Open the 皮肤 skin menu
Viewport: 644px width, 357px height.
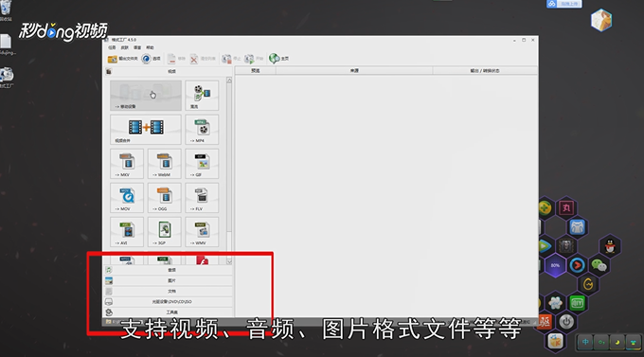tap(124, 47)
